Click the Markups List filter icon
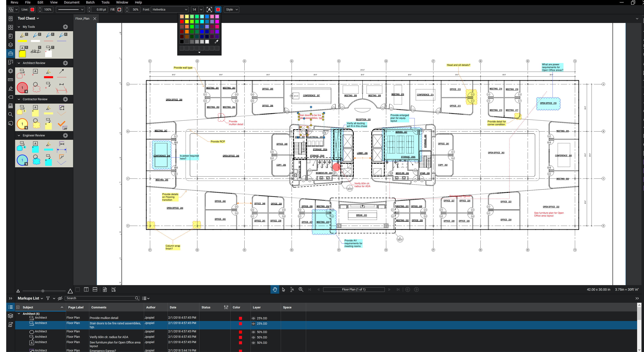Image resolution: width=644 pixels, height=352 pixels. pos(48,298)
